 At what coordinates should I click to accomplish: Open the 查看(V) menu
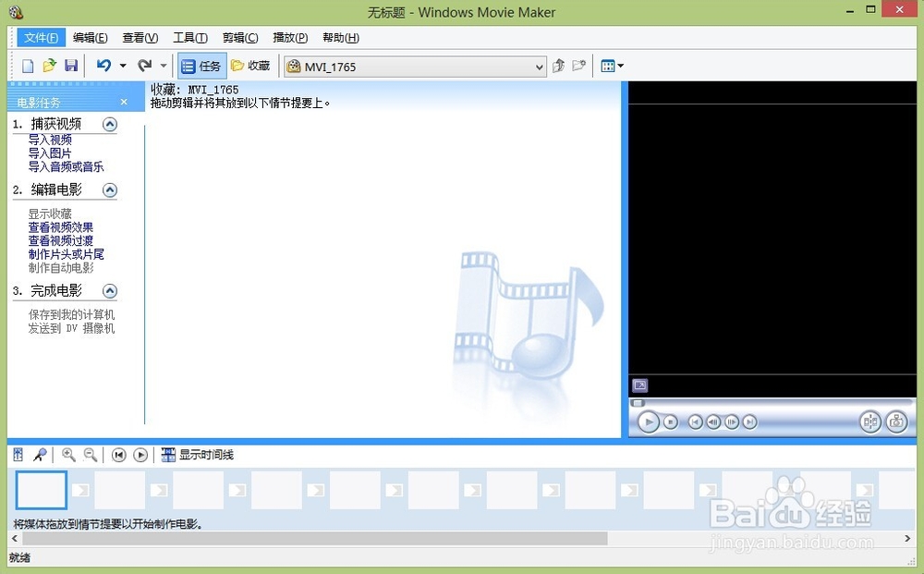(140, 38)
